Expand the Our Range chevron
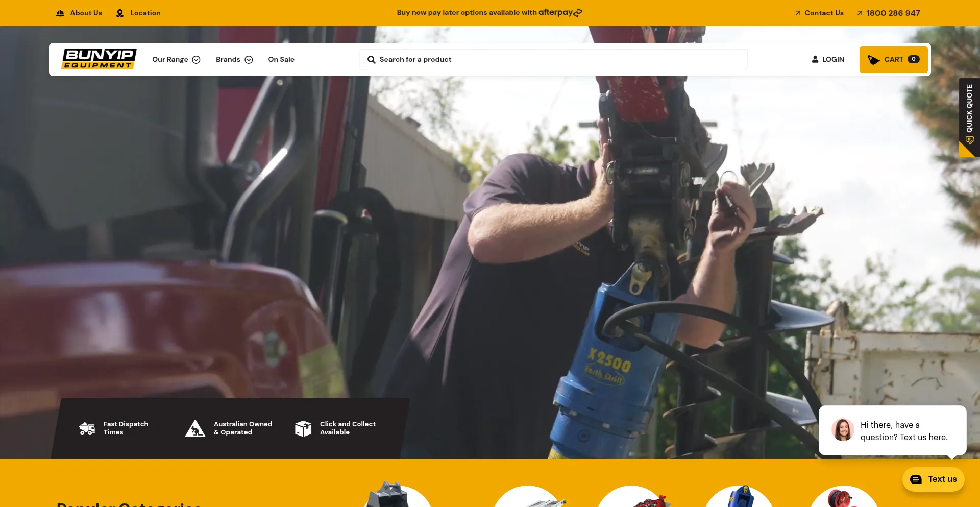The image size is (980, 507). [x=196, y=60]
